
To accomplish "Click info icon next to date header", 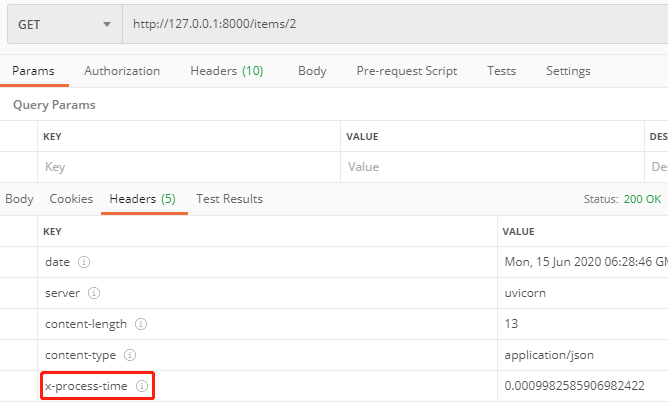I will click(x=84, y=262).
